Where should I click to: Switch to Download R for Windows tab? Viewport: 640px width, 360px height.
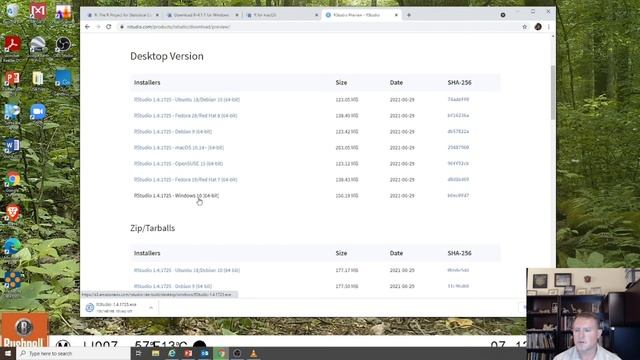click(x=202, y=15)
